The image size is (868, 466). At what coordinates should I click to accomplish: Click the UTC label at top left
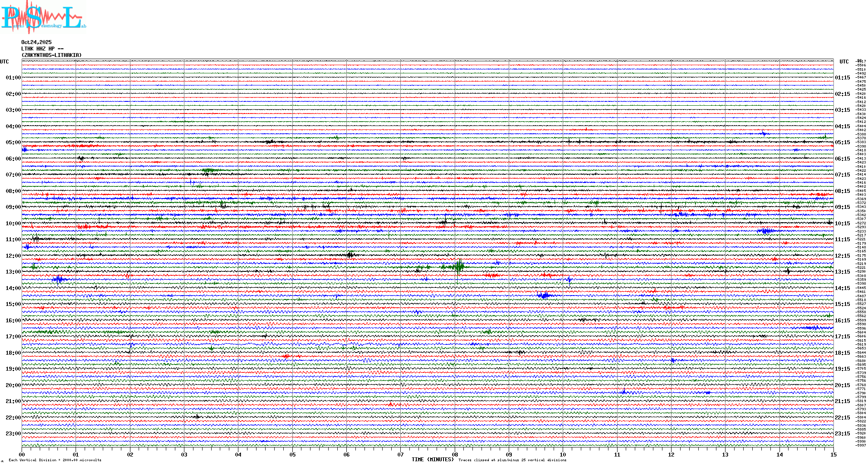4,62
